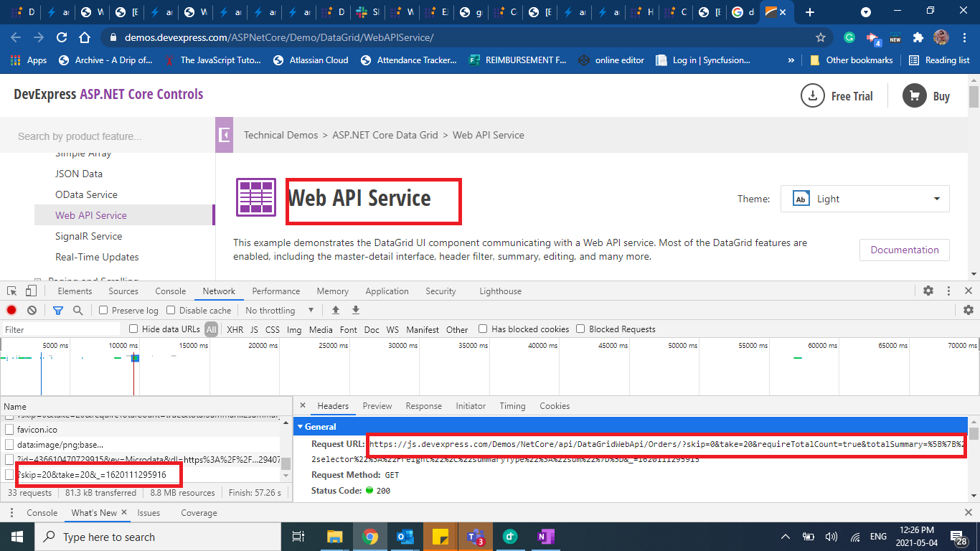Tick the Hide data URLs checkbox

pos(133,329)
